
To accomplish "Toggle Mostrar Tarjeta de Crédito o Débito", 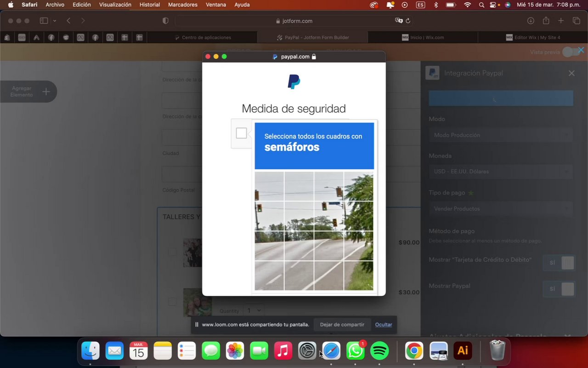I will 559,263.
